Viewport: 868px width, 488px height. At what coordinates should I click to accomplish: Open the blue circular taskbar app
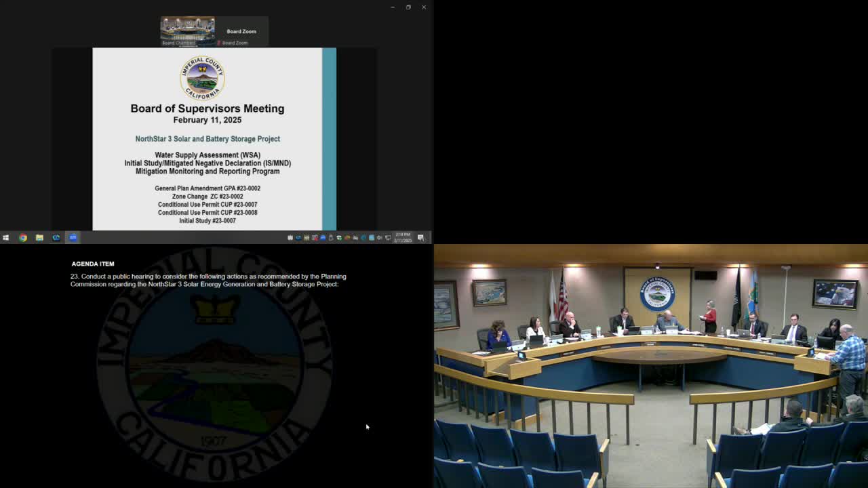click(x=56, y=237)
